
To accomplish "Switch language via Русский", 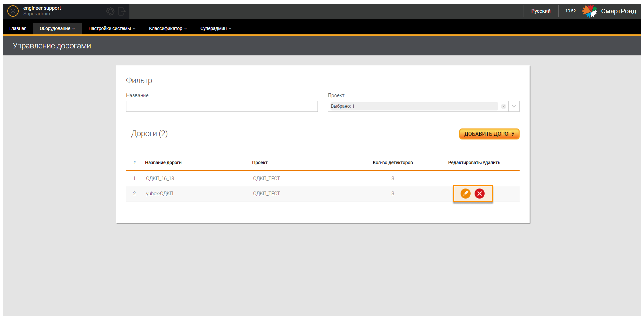I will (541, 11).
